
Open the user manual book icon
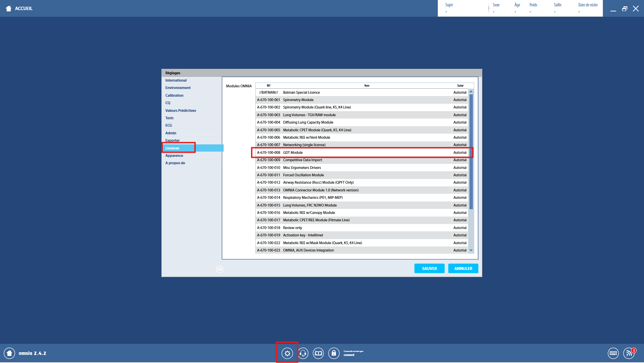click(318, 353)
